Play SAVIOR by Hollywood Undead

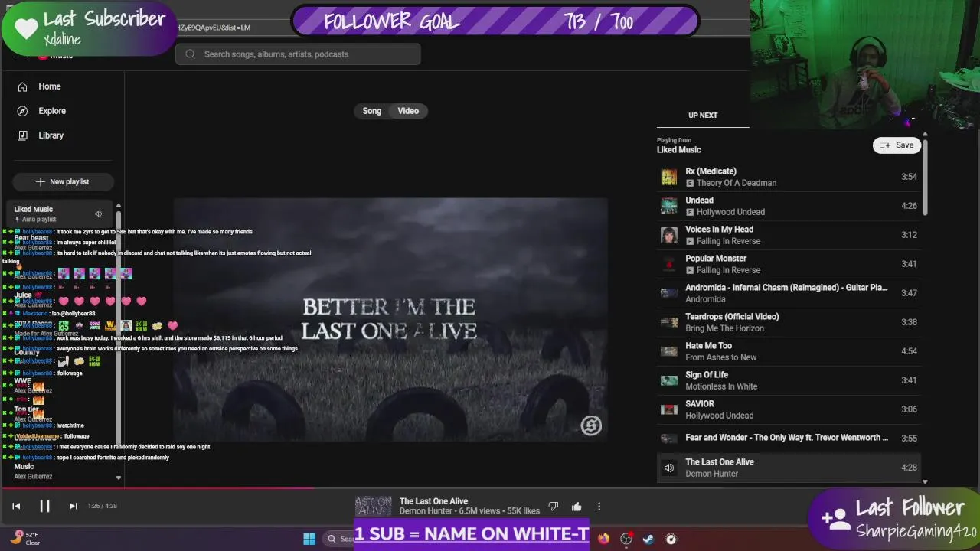pyautogui.click(x=789, y=409)
